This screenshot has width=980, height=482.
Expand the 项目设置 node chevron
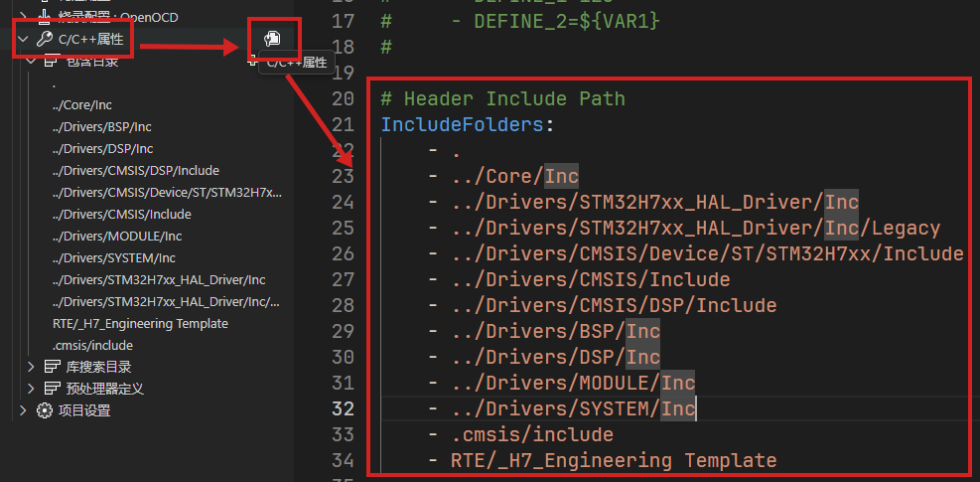(24, 410)
